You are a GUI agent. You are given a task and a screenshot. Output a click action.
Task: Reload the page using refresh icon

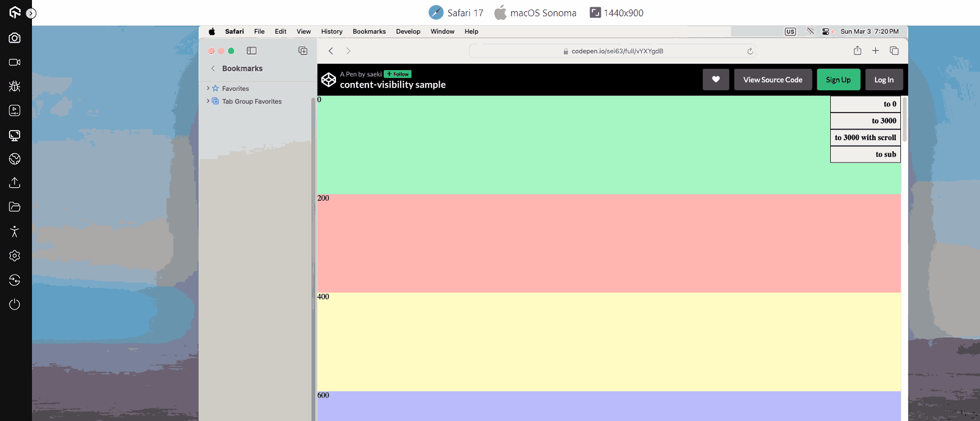pyautogui.click(x=750, y=52)
